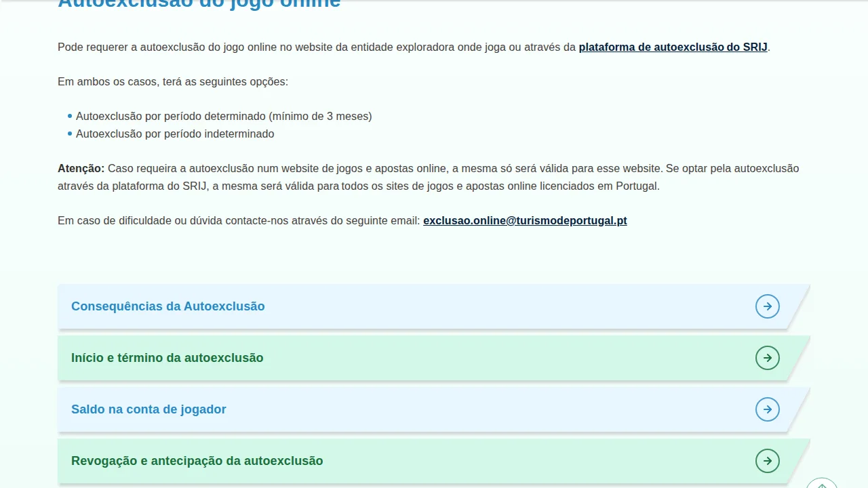Image resolution: width=868 pixels, height=488 pixels.
Task: Click the Autoexclusão do jogo online heading
Action: (199, 4)
